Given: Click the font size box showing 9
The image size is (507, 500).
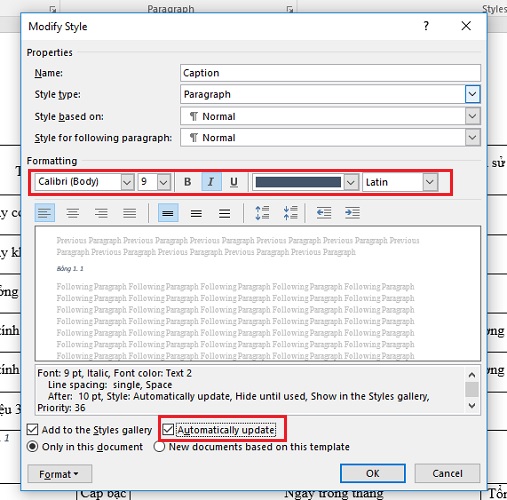Looking at the screenshot, I should coord(148,182).
